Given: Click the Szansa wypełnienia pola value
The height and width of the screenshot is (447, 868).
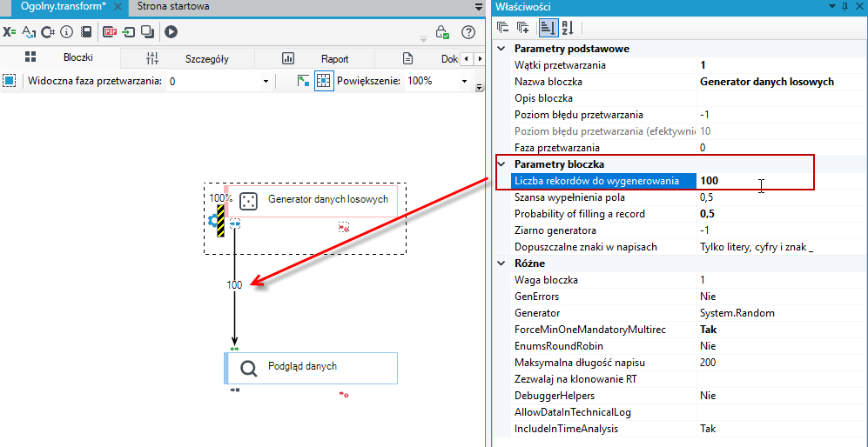Looking at the screenshot, I should [x=781, y=197].
